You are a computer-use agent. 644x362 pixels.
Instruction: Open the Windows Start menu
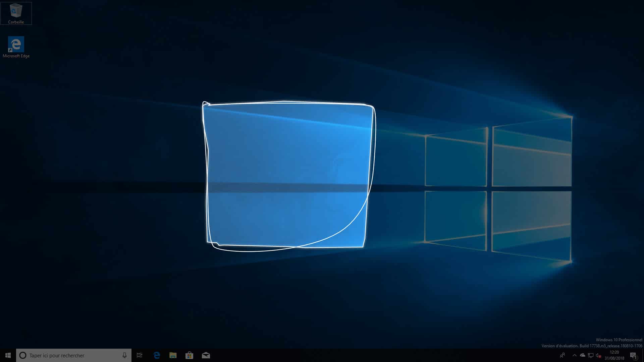tap(8, 355)
